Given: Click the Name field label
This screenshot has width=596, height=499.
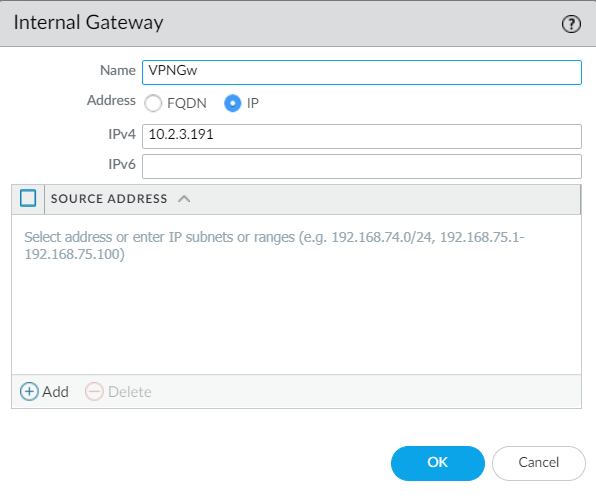Looking at the screenshot, I should click(118, 70).
